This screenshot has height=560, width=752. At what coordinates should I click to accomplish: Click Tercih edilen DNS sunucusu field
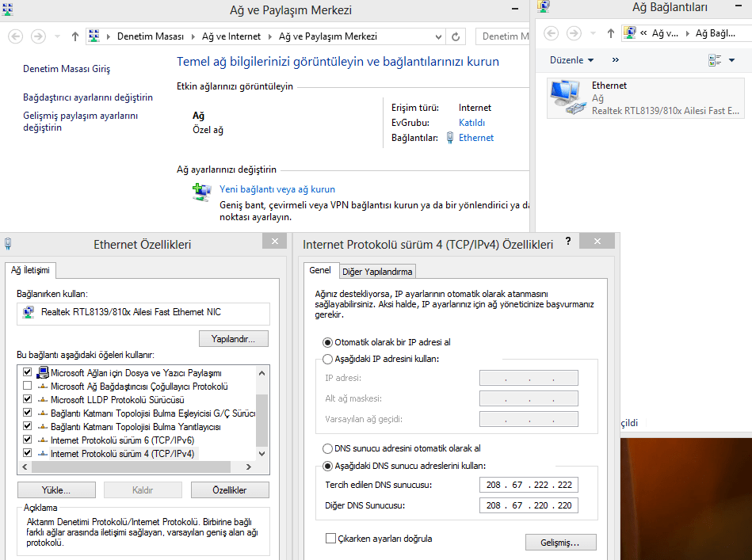click(x=529, y=485)
